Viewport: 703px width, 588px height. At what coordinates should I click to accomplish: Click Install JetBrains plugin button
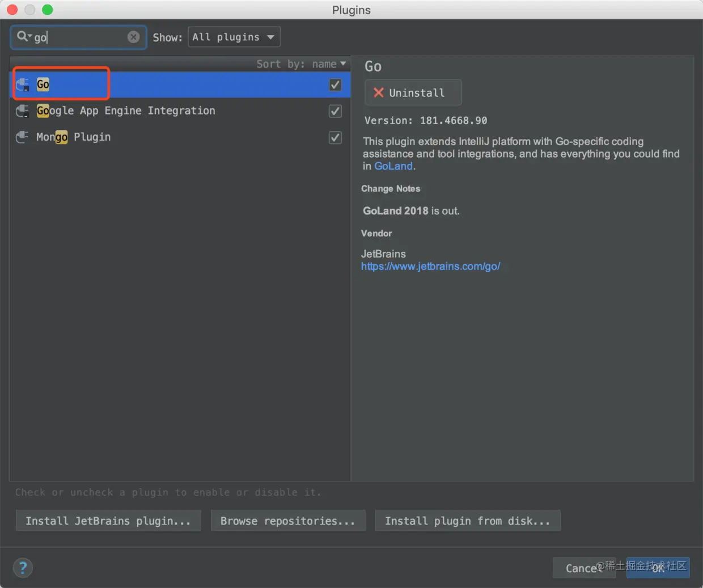pos(108,521)
